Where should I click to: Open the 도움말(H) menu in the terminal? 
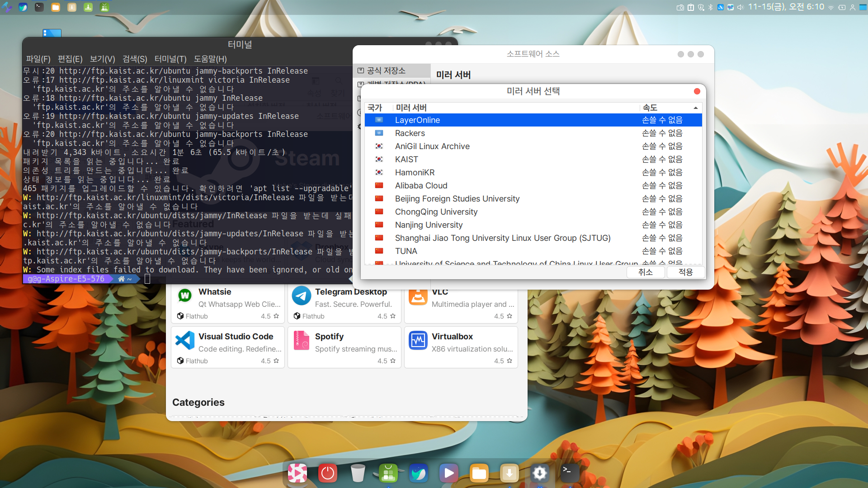click(210, 59)
